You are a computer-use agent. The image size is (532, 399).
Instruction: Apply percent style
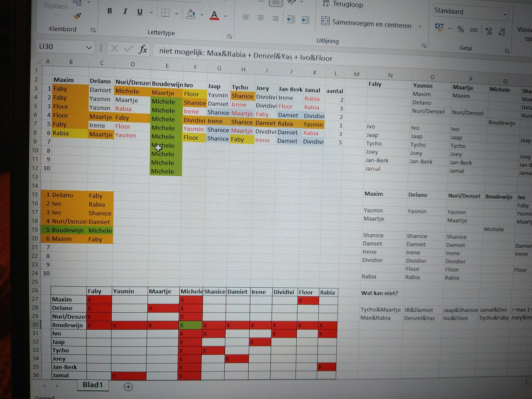click(x=461, y=29)
